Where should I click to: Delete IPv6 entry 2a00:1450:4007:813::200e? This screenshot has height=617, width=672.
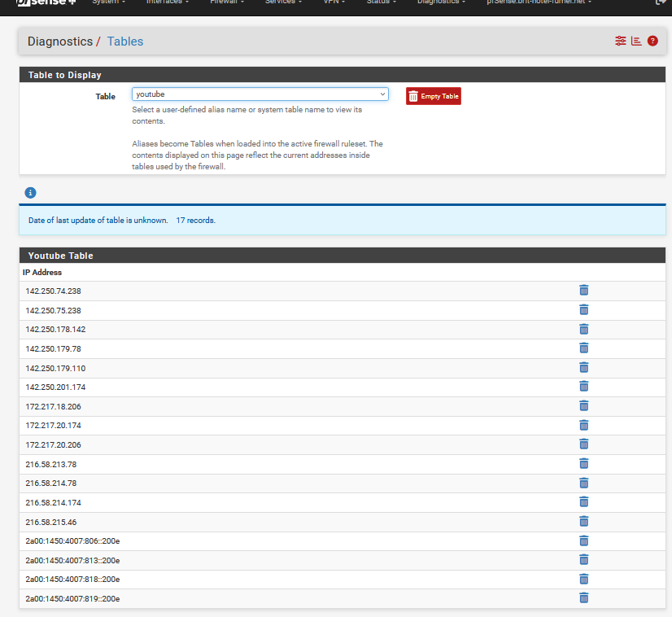tap(583, 559)
